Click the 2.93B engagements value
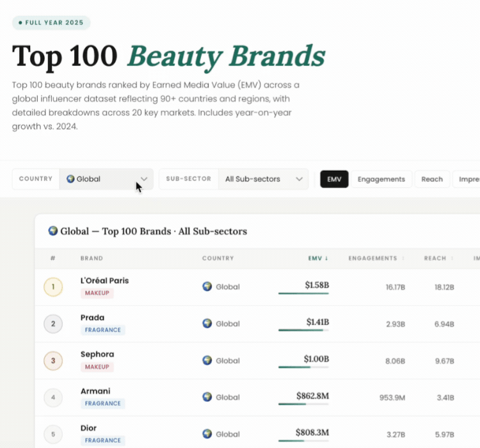The height and width of the screenshot is (448, 480). point(396,324)
